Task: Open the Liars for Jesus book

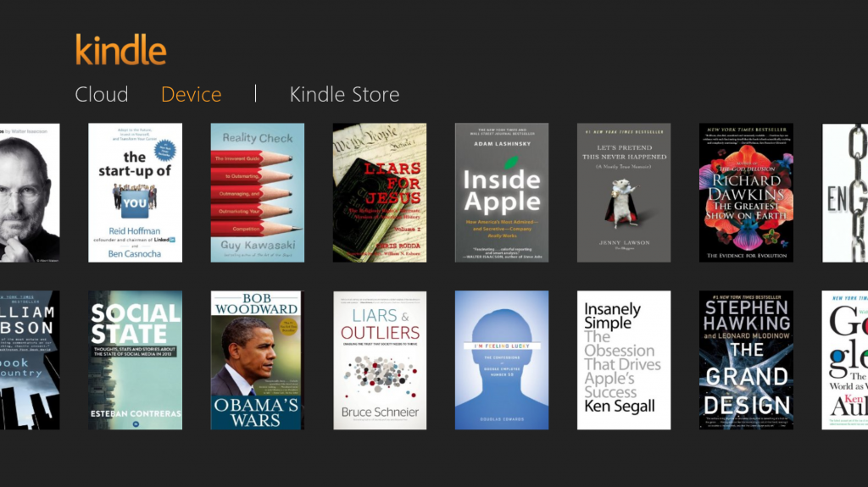Action: pos(380,192)
